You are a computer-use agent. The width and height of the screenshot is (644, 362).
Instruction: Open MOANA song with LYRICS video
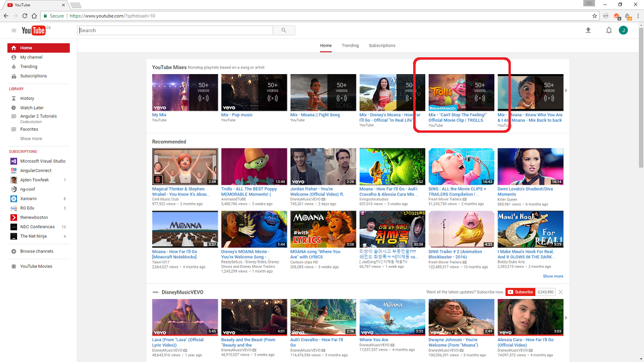tap(323, 229)
